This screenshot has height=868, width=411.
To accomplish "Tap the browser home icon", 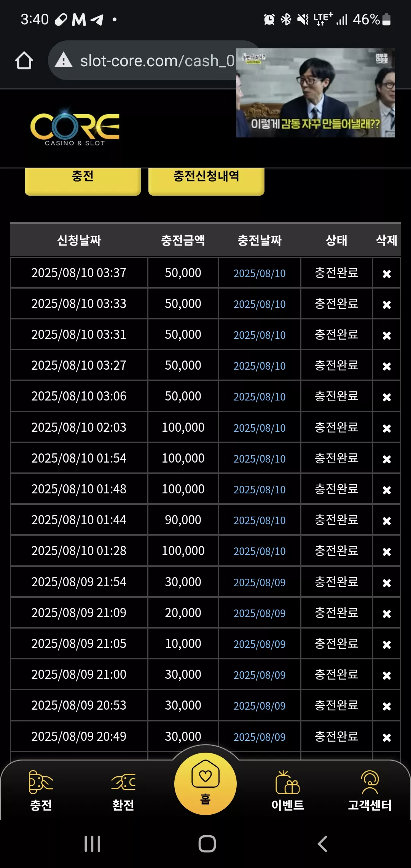I will coord(24,61).
